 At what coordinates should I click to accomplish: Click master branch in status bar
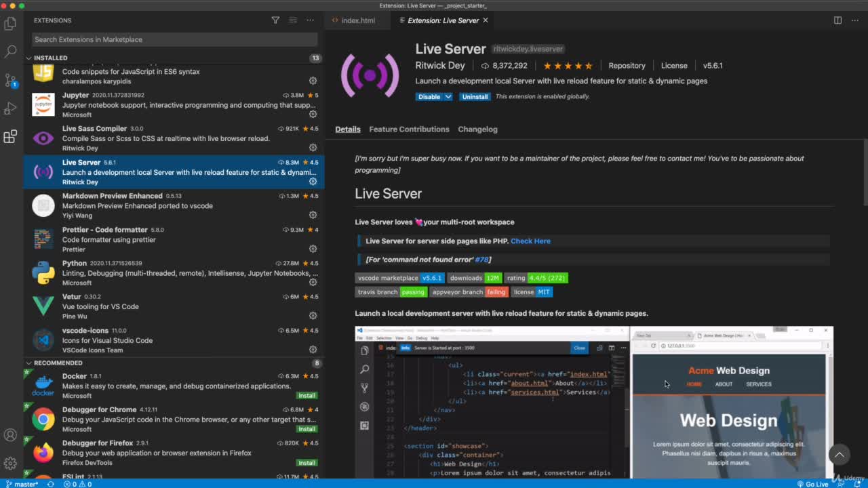22,484
